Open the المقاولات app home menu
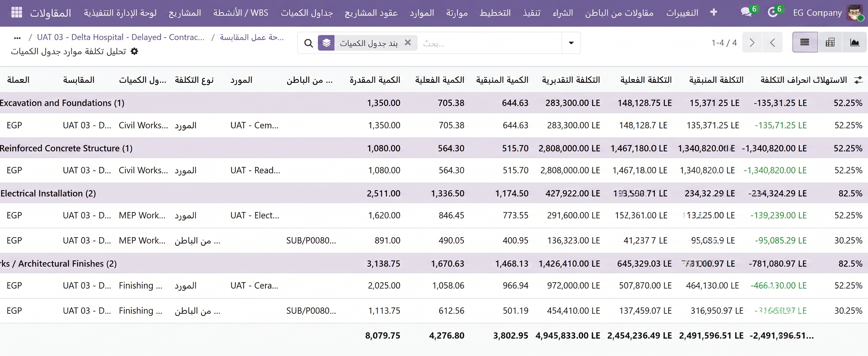Image resolution: width=868 pixels, height=356 pixels. 50,13
